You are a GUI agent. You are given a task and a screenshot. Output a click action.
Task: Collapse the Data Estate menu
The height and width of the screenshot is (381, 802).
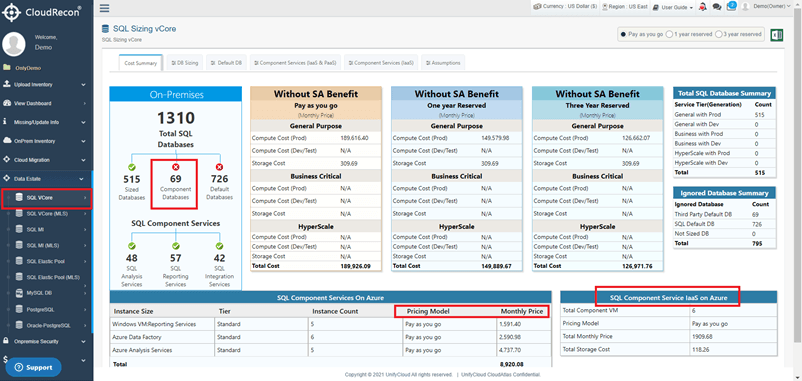point(46,179)
